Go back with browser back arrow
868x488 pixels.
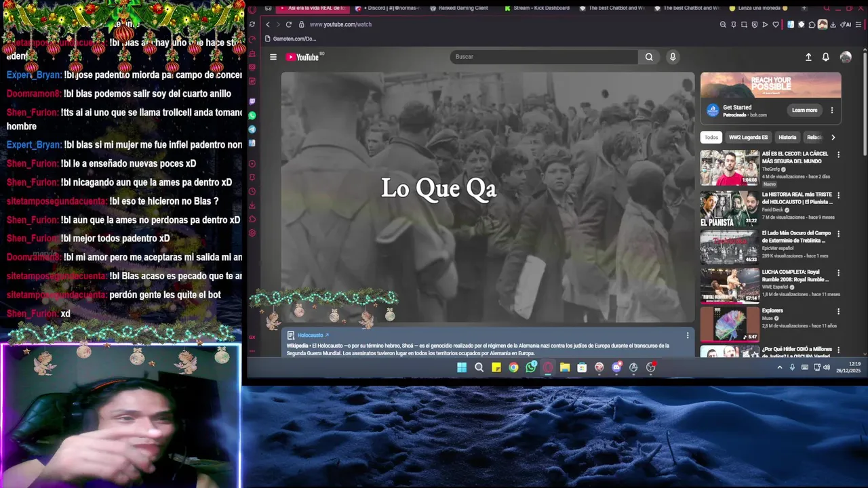[267, 24]
